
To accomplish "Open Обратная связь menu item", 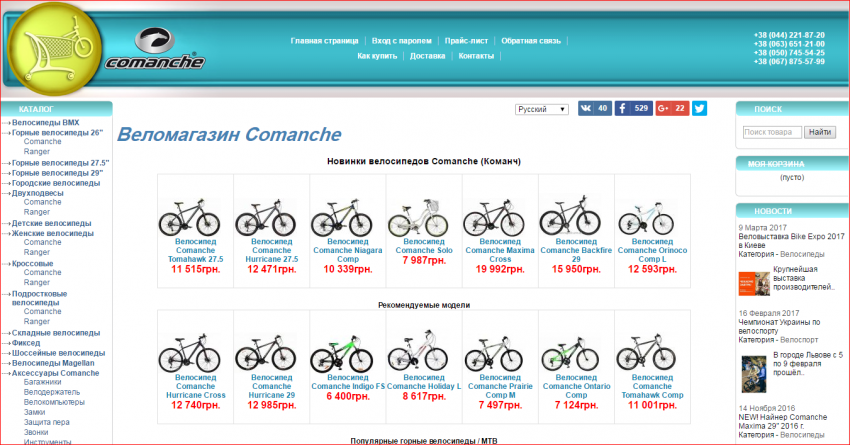I will click(x=531, y=41).
